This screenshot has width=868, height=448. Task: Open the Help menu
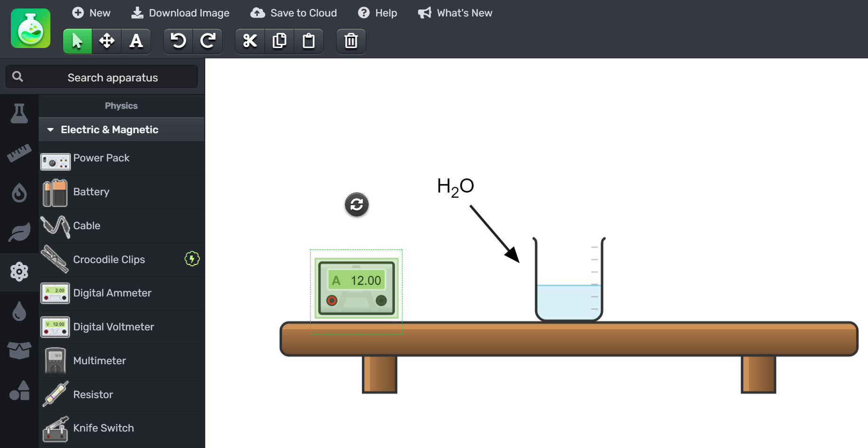point(378,13)
